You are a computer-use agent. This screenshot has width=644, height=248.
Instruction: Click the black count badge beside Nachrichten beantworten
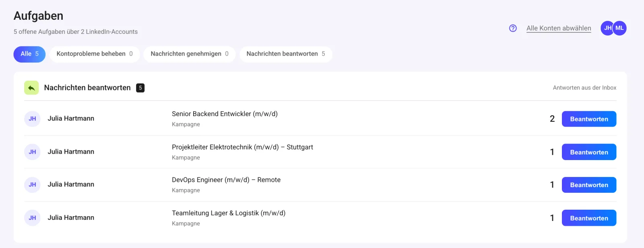click(140, 88)
